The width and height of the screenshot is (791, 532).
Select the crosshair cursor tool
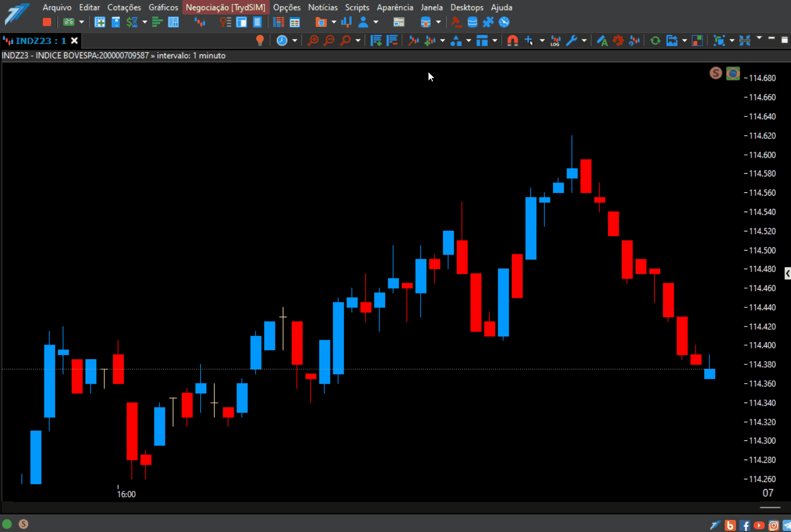(x=529, y=40)
